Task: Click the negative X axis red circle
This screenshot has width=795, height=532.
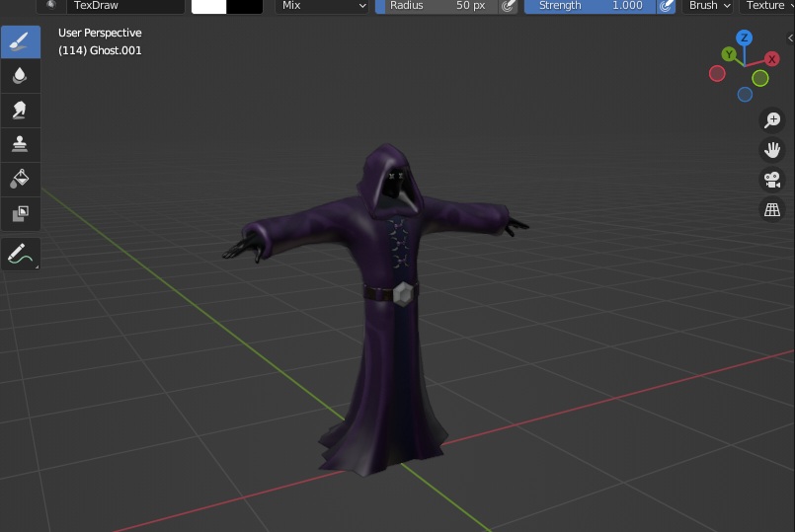Action: coord(717,74)
